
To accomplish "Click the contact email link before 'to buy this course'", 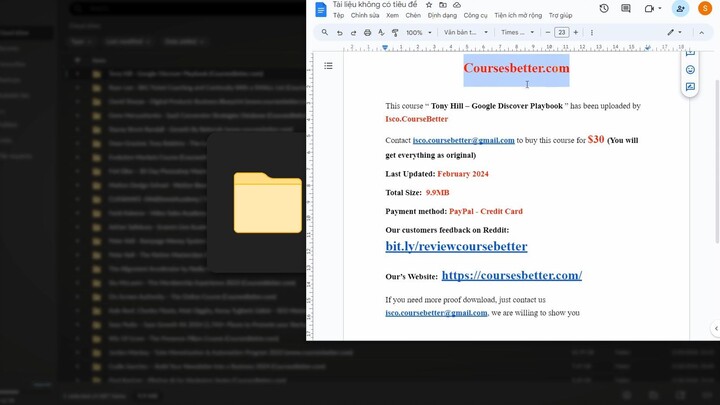I will coord(463,141).
